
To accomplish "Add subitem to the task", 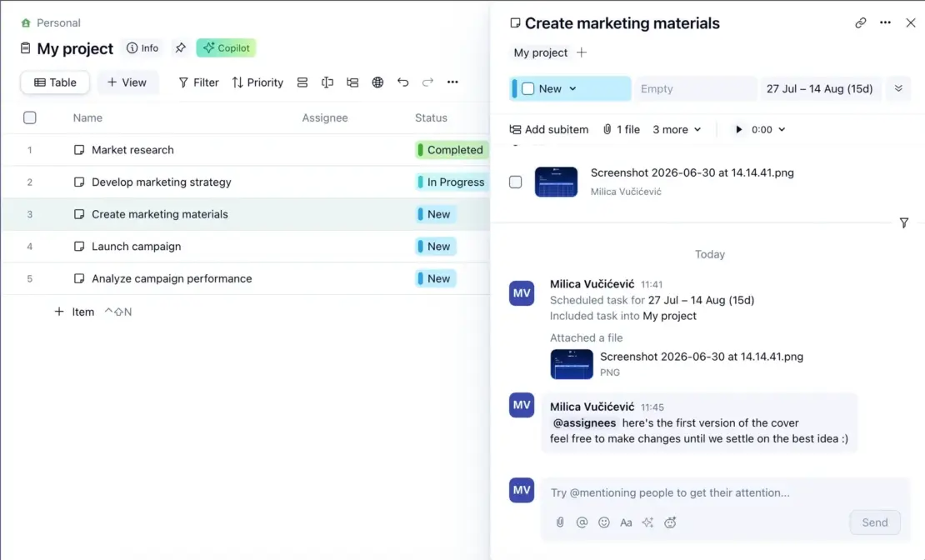I will click(x=549, y=129).
